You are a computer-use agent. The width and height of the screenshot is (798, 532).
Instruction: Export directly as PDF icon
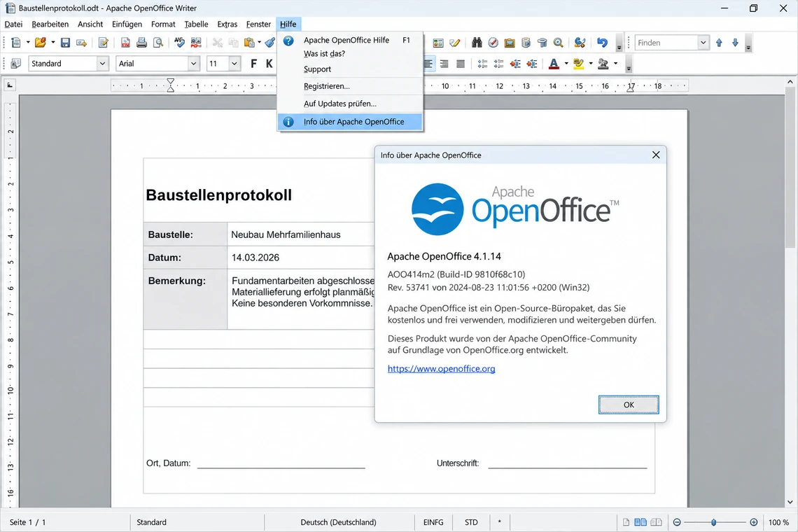point(125,43)
